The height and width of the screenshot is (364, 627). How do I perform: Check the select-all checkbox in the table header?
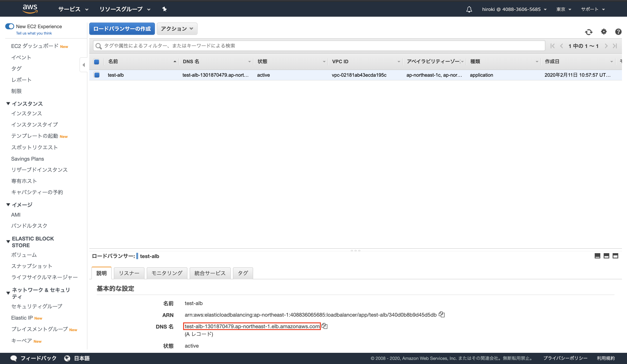click(97, 62)
